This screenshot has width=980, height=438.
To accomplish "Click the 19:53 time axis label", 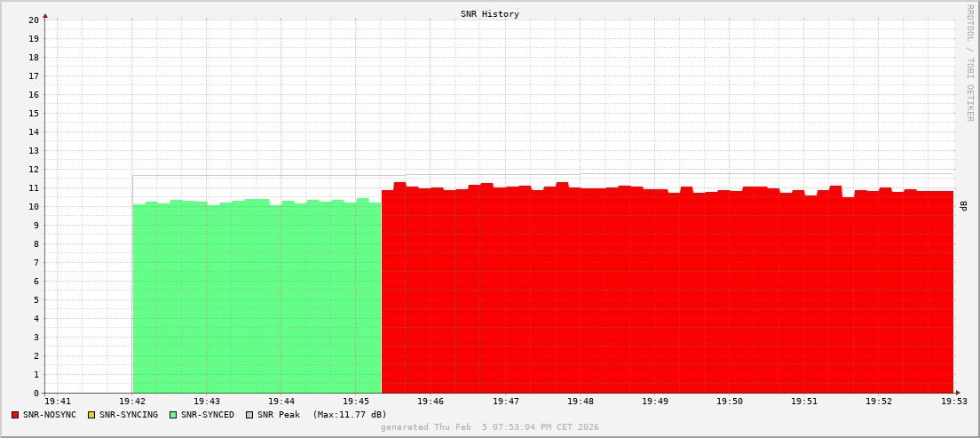I will tap(952, 402).
